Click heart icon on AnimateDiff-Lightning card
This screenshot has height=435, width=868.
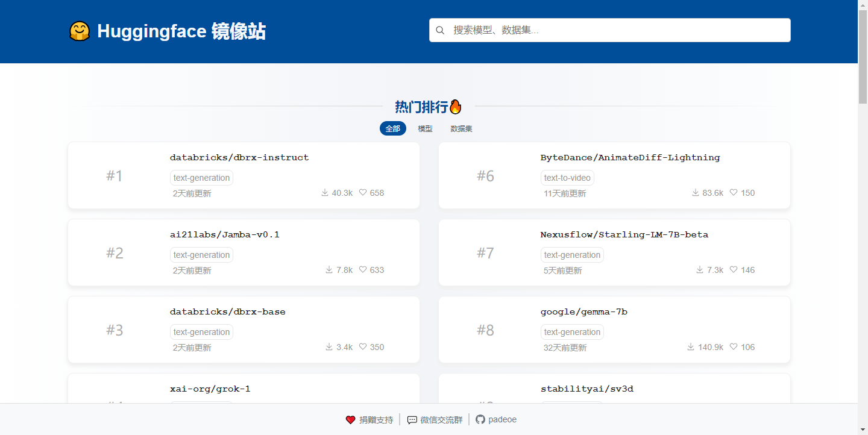tap(734, 193)
